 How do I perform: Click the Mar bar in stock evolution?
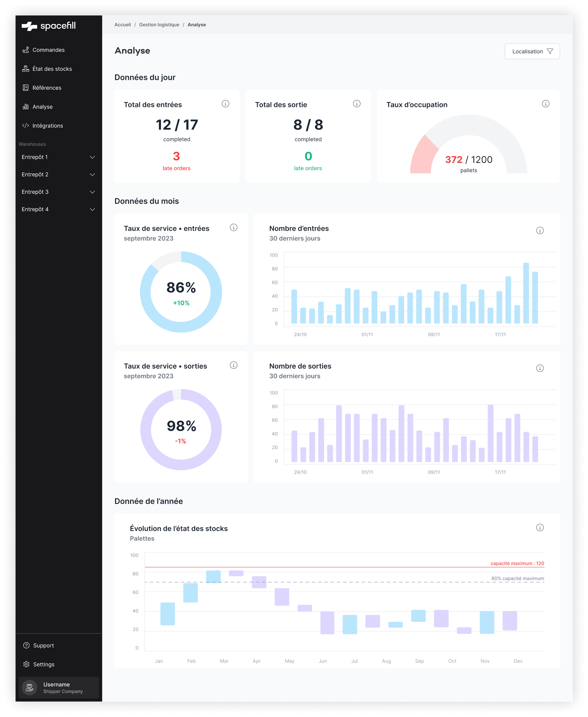pyautogui.click(x=213, y=577)
